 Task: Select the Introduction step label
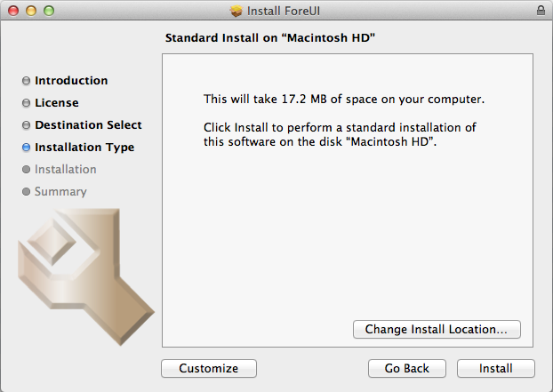pyautogui.click(x=71, y=81)
